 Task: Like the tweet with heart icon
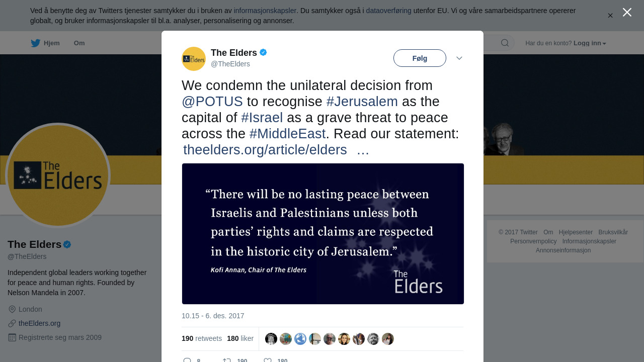point(268,360)
